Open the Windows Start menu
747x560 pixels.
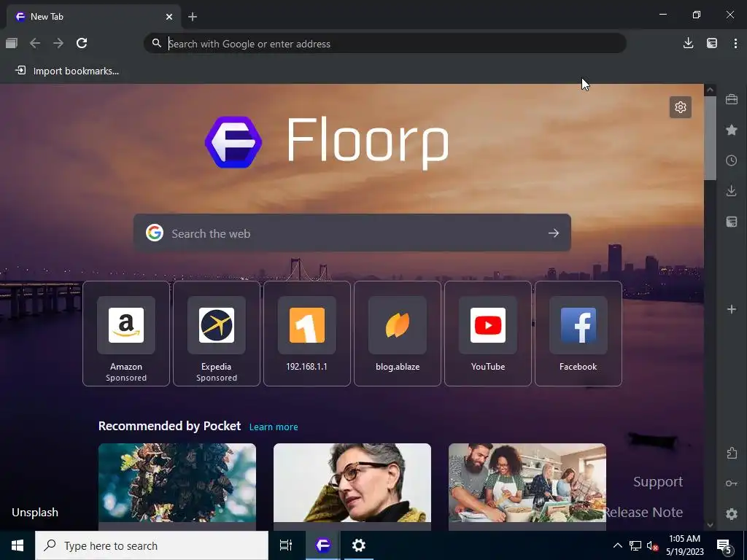click(18, 545)
